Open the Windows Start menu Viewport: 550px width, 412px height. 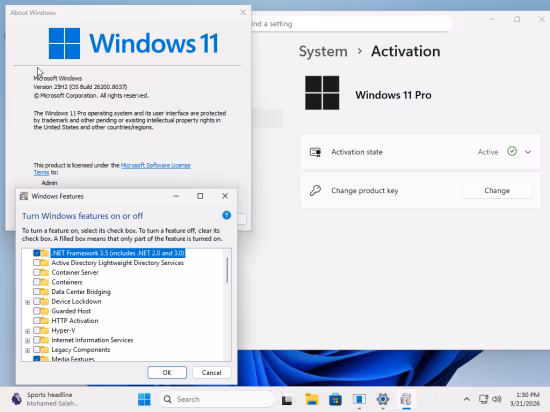click(144, 399)
